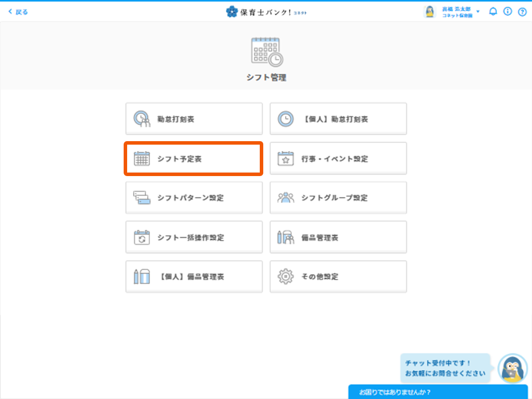
Task: Click the user avatar icon
Action: 429,11
